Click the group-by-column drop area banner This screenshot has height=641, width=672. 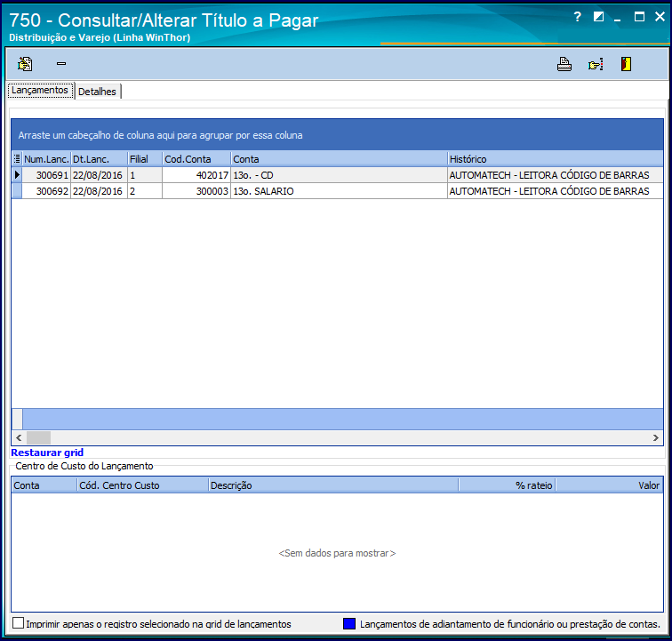(337, 135)
